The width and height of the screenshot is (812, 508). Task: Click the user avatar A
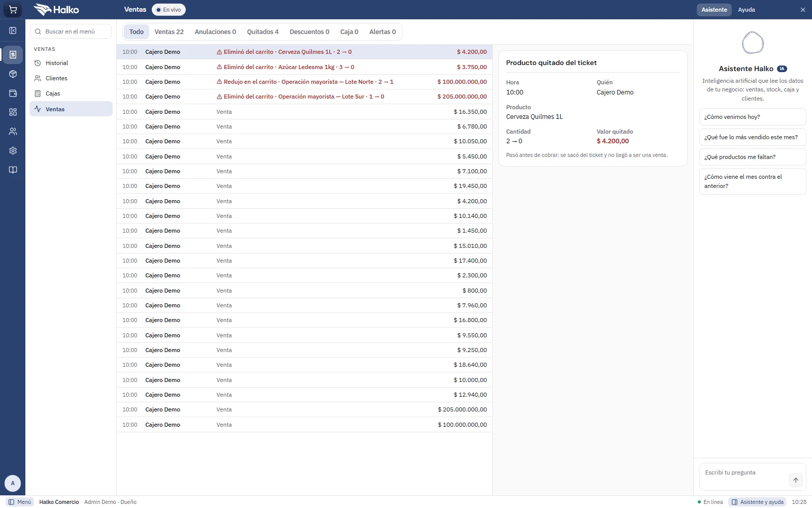click(13, 483)
